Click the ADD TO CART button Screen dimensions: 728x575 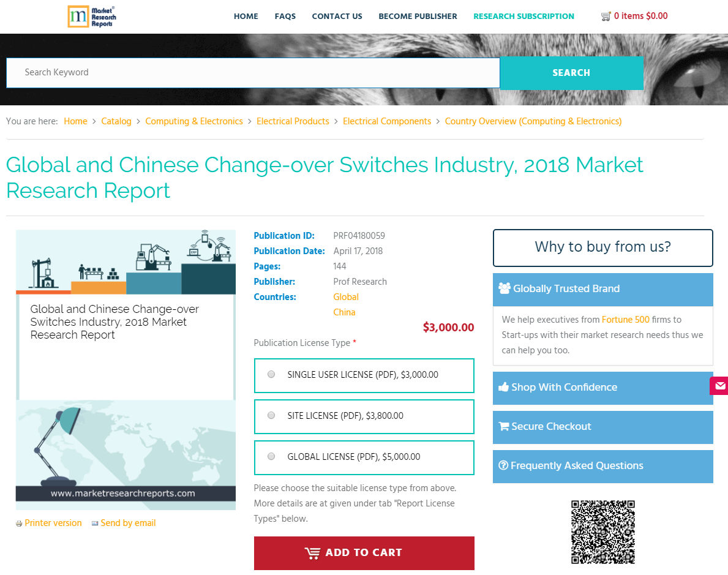(364, 553)
